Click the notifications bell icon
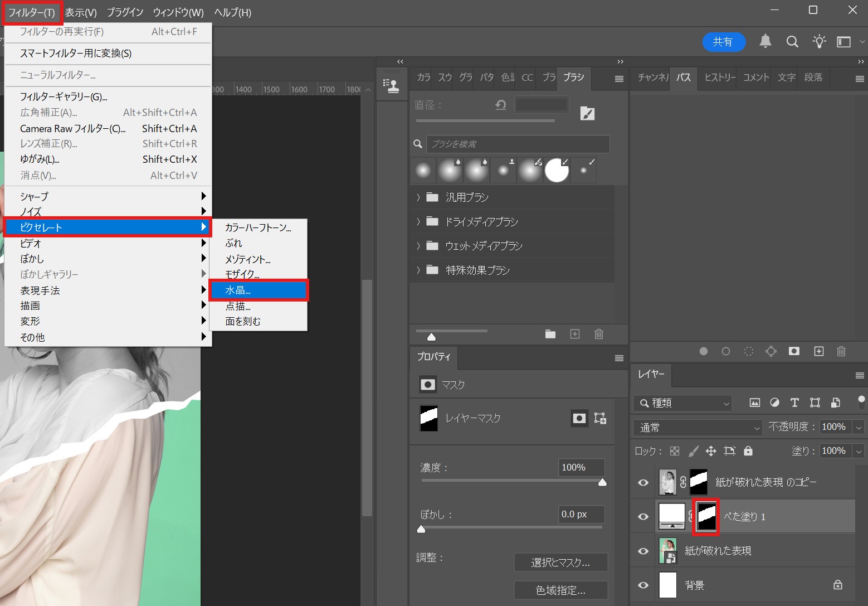The height and width of the screenshot is (606, 868). 765,41
